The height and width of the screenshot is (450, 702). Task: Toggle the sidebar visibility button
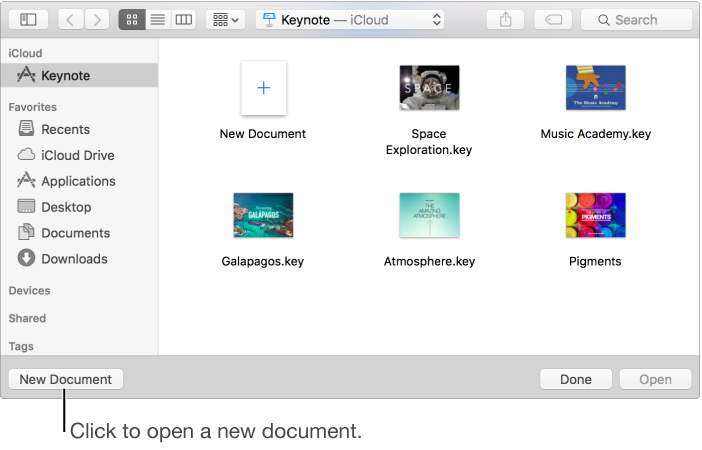[x=28, y=20]
